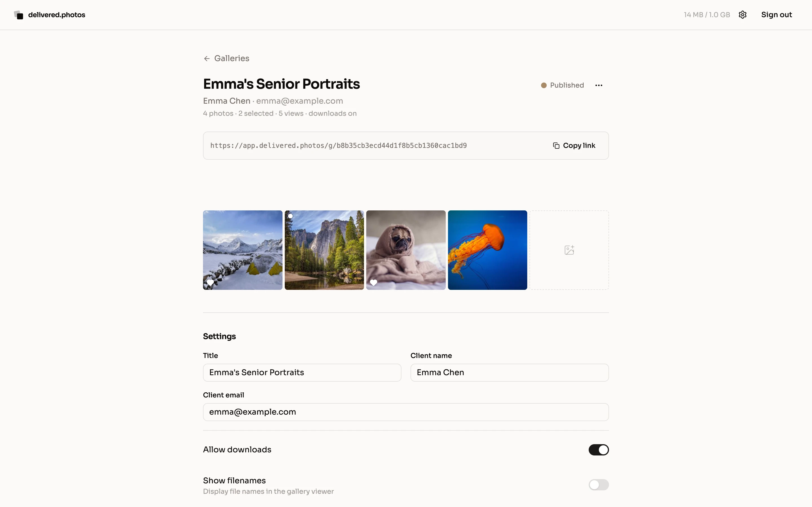Viewport: 812px width, 507px height.
Task: Toggle off Allow downloads
Action: tap(599, 450)
